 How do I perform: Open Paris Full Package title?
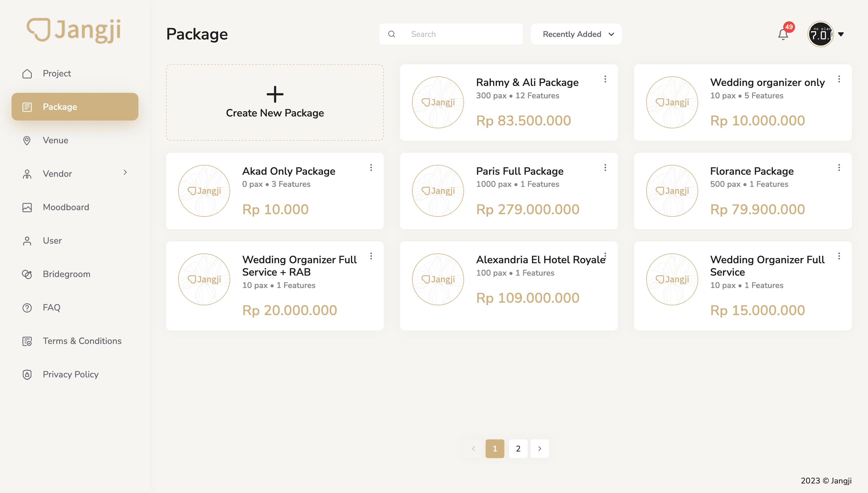pyautogui.click(x=520, y=171)
